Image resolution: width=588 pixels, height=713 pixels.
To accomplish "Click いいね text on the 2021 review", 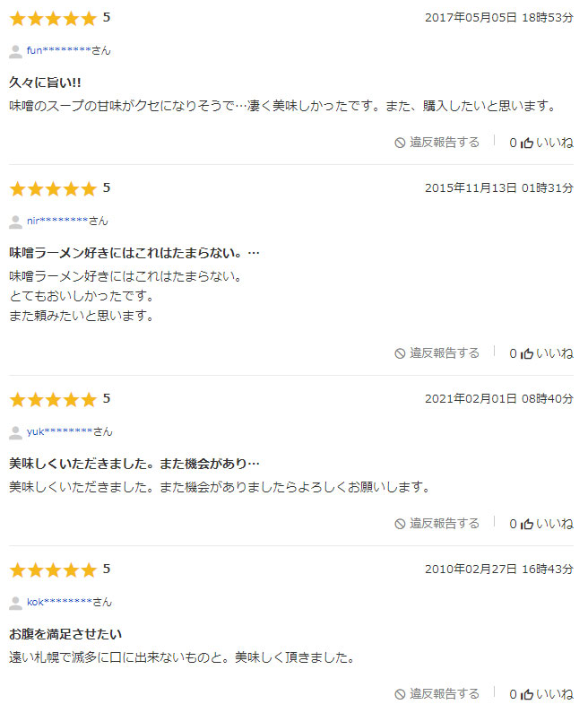I will 555,524.
